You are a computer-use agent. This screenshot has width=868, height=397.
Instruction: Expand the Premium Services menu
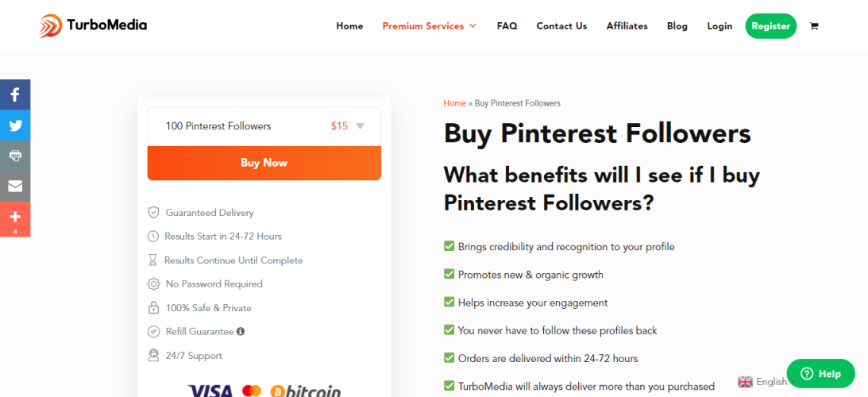coord(429,26)
